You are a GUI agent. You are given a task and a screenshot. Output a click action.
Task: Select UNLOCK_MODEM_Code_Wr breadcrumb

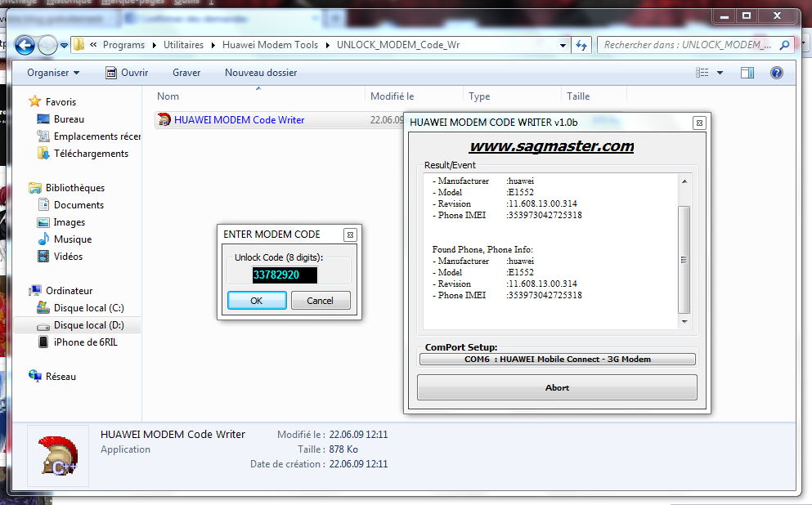[x=398, y=45]
